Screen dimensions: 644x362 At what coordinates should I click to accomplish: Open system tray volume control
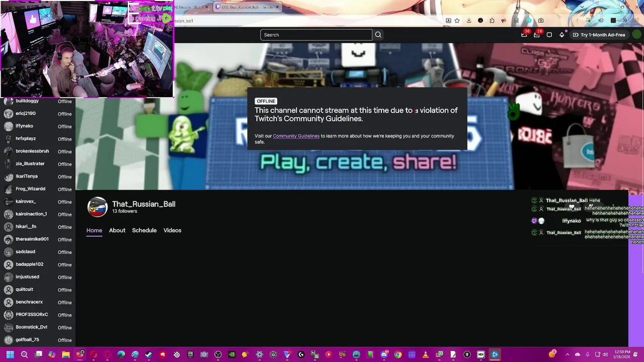click(605, 354)
